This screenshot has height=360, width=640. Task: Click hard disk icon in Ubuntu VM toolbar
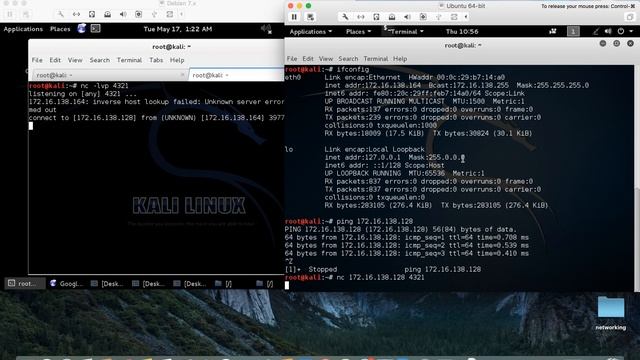pos(376,17)
